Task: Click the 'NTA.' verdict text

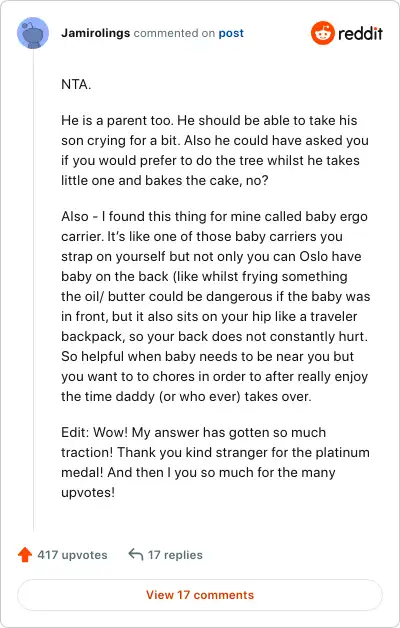Action: coord(76,85)
